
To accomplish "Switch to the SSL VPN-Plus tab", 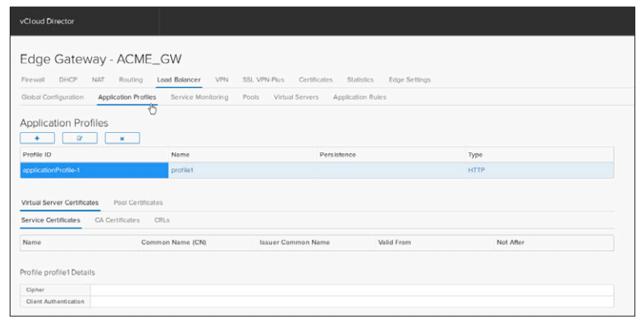I will 263,80.
